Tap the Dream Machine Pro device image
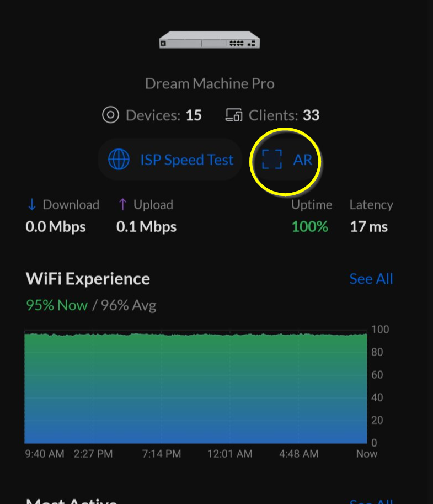Image resolution: width=433 pixels, height=504 pixels. point(210,40)
